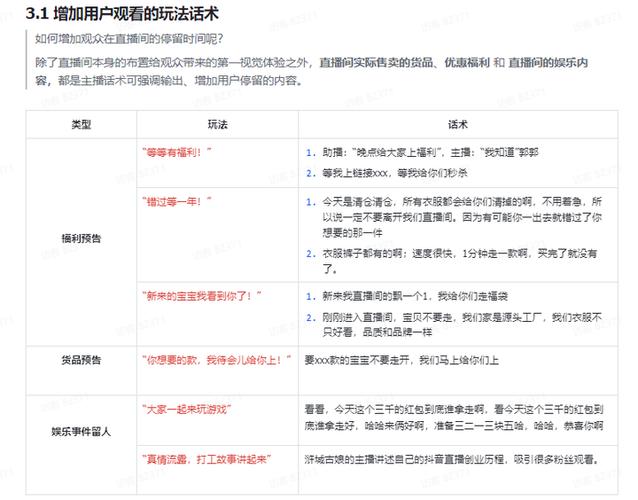Click the line starting "今天是清仓清仓"
Screen dimensions: 638x500
click(462, 217)
